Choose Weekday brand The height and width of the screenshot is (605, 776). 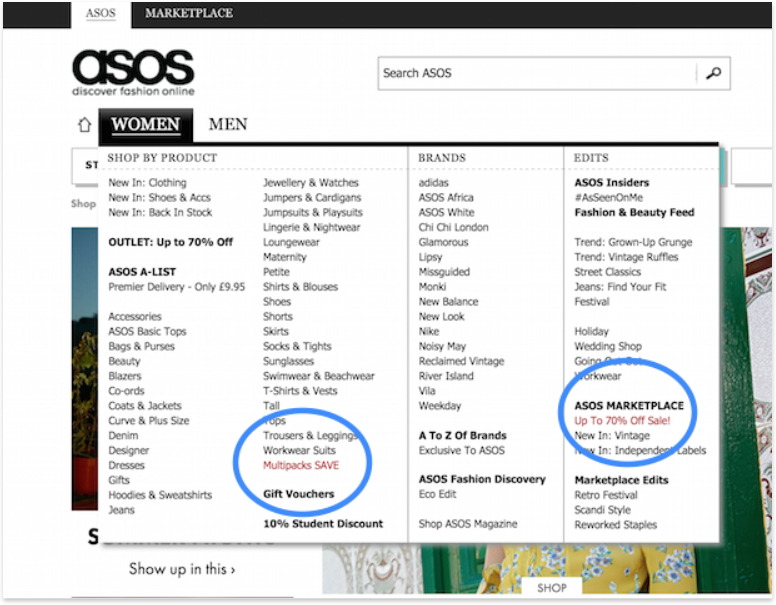click(439, 405)
